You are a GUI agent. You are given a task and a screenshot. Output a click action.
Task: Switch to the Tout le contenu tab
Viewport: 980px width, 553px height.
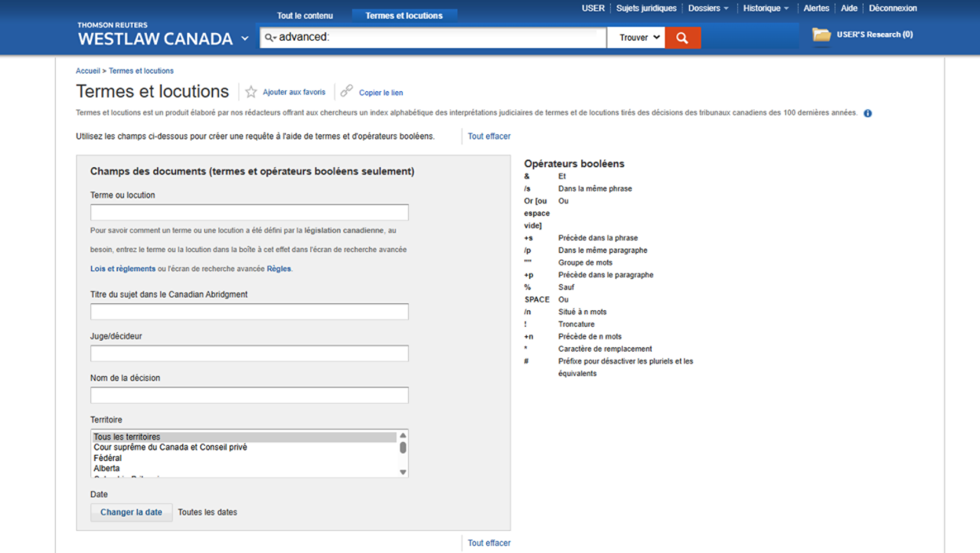point(305,15)
